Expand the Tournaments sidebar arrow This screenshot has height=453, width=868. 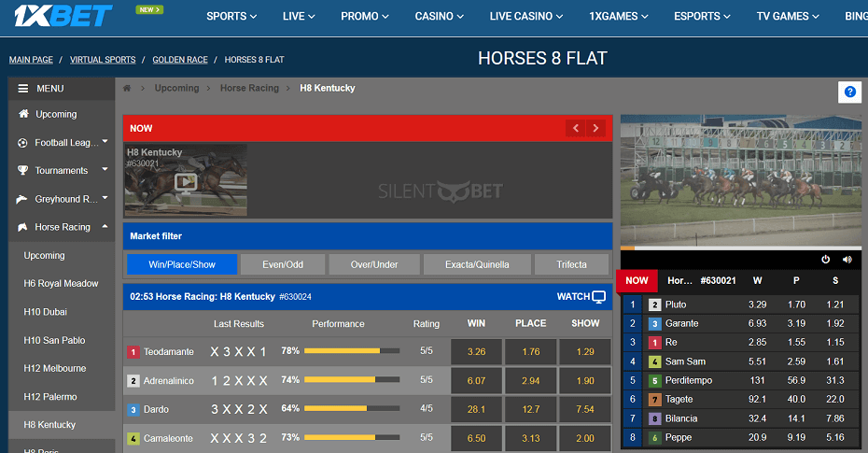point(105,169)
